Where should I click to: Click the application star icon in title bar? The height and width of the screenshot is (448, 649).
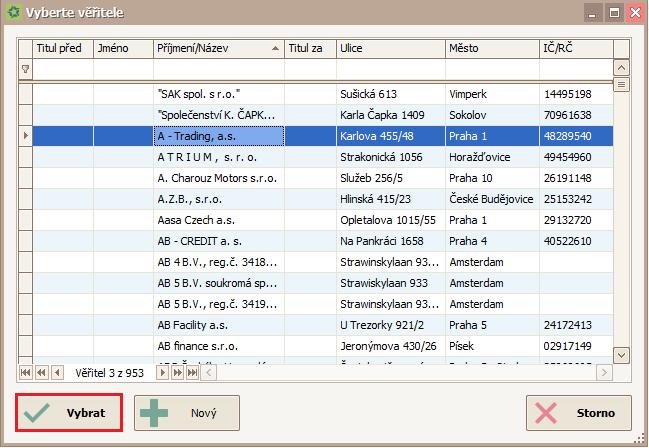(x=14, y=12)
